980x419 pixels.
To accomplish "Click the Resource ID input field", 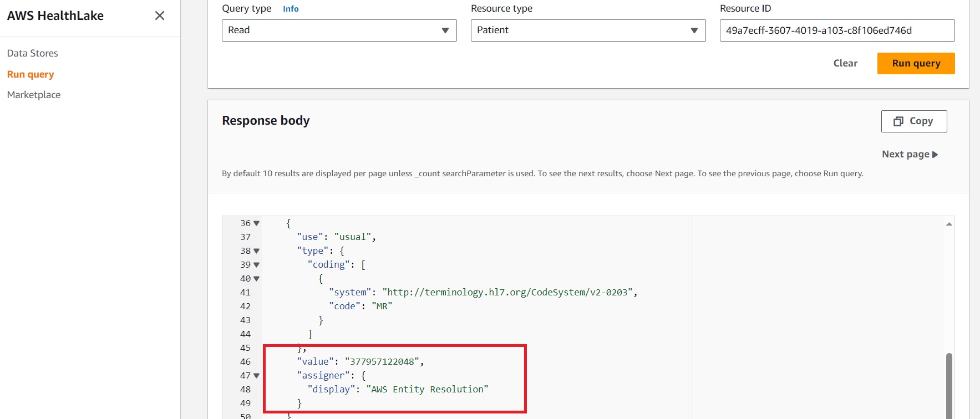I will 837,30.
